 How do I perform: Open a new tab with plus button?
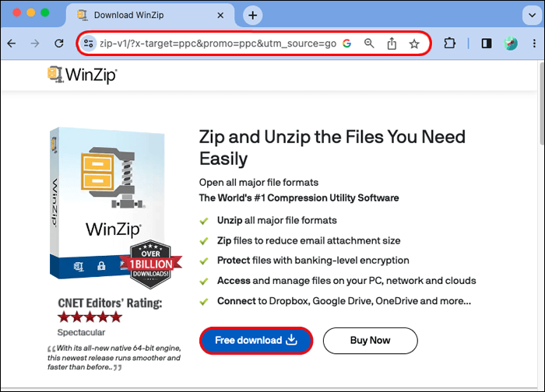[253, 16]
